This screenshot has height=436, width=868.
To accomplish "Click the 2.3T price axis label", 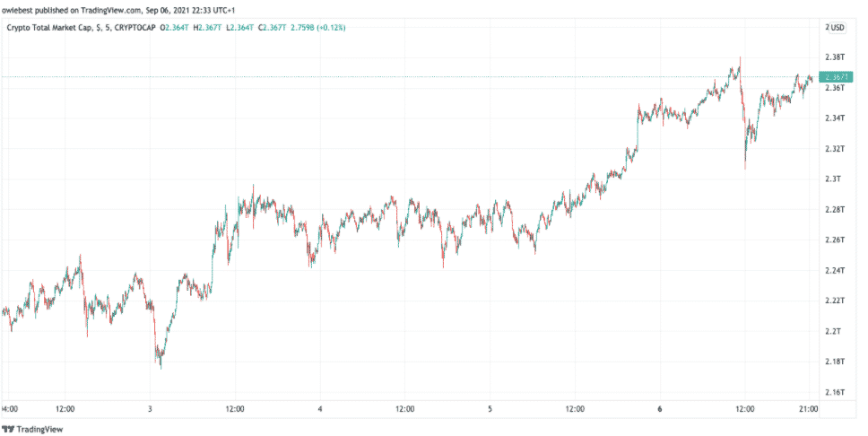I will (x=834, y=179).
